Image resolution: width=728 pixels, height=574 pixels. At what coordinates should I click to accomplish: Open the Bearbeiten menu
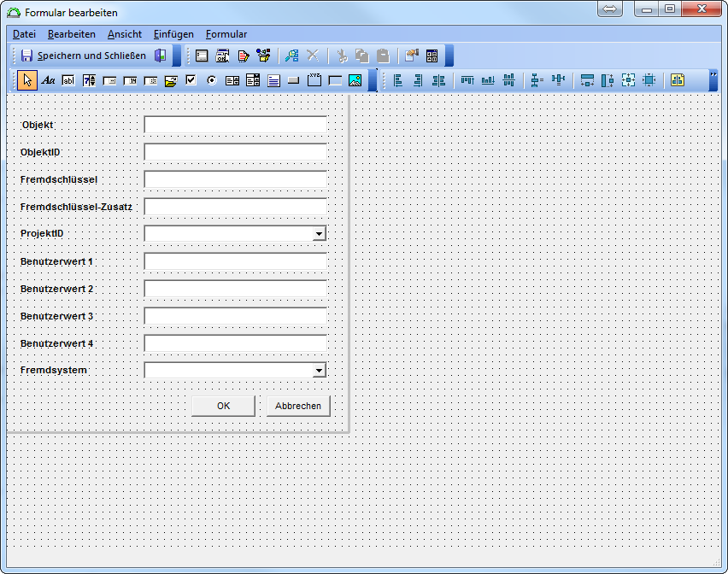(x=72, y=34)
